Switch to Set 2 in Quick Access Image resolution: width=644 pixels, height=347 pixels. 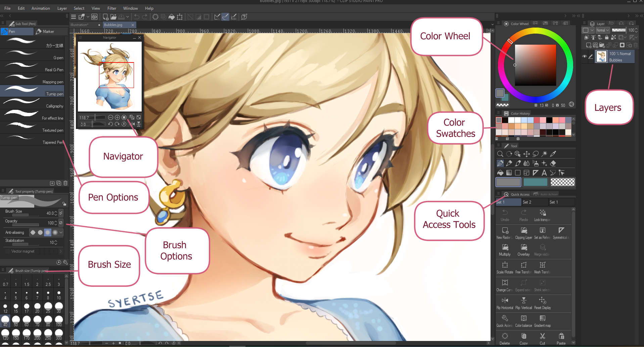coord(535,202)
